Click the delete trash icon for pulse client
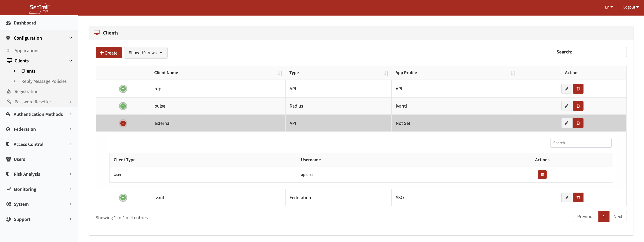Image resolution: width=644 pixels, height=242 pixels. pyautogui.click(x=578, y=106)
